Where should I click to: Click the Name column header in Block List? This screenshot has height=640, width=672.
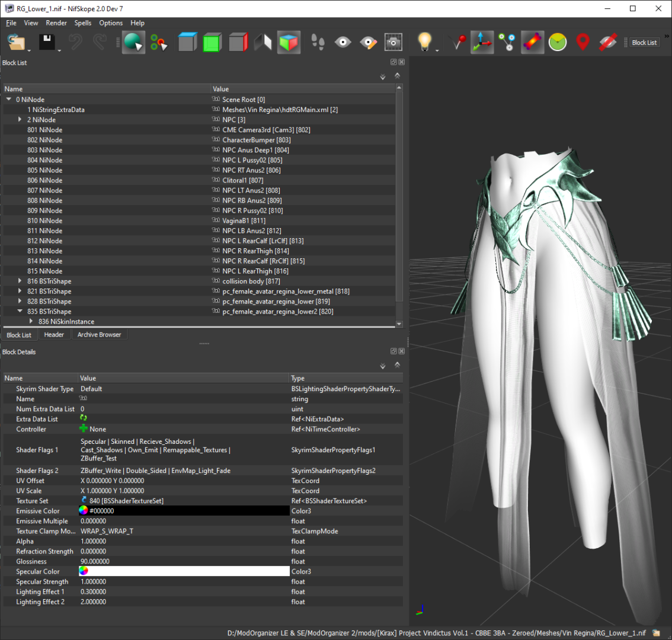(107, 89)
